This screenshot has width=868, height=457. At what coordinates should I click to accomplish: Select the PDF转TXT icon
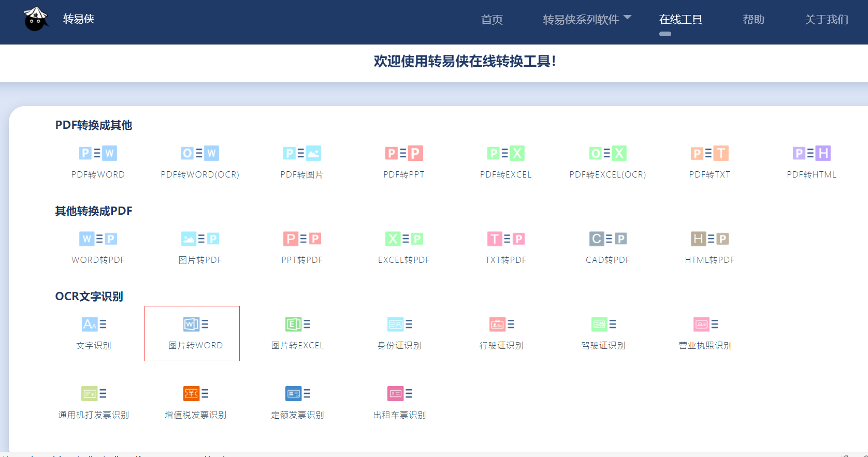click(710, 153)
